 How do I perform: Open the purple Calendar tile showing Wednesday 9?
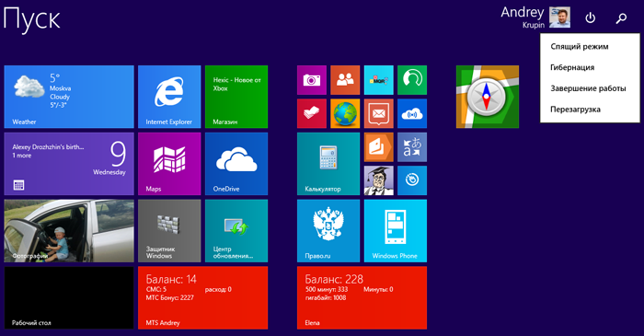pyautogui.click(x=69, y=164)
